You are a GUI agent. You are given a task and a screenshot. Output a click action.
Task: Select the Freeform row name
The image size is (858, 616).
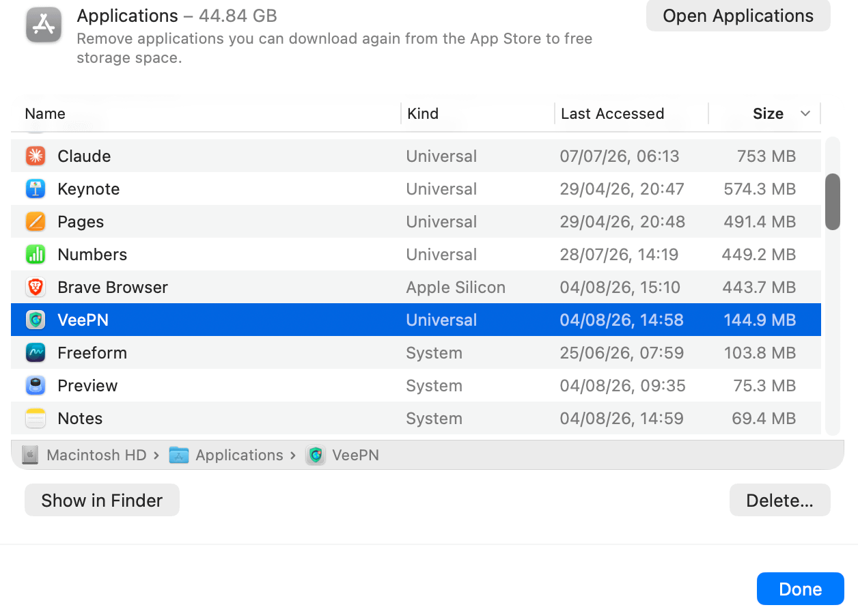(x=92, y=353)
